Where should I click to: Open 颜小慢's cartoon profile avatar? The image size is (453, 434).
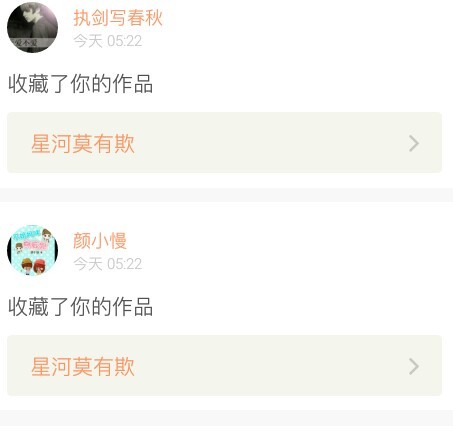(32, 250)
